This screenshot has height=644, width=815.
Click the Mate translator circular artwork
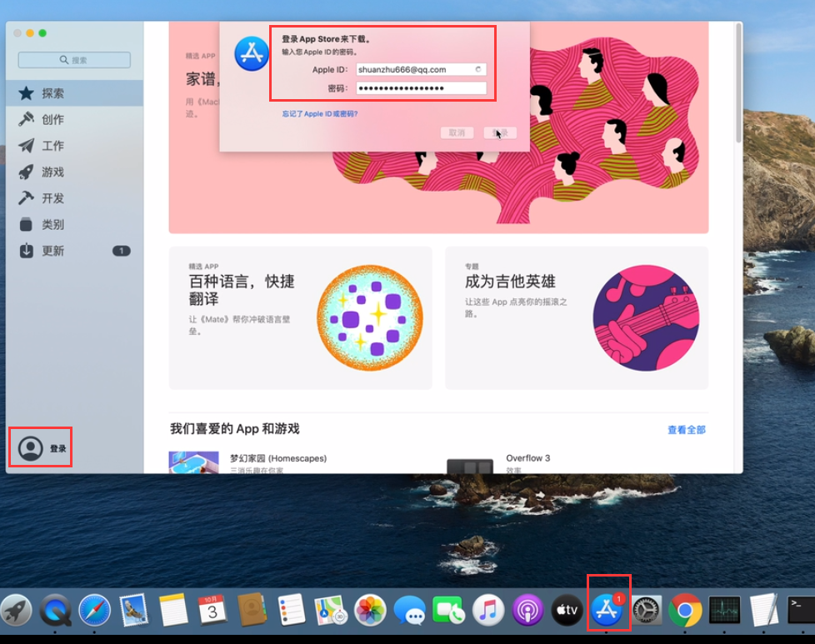coord(370,318)
